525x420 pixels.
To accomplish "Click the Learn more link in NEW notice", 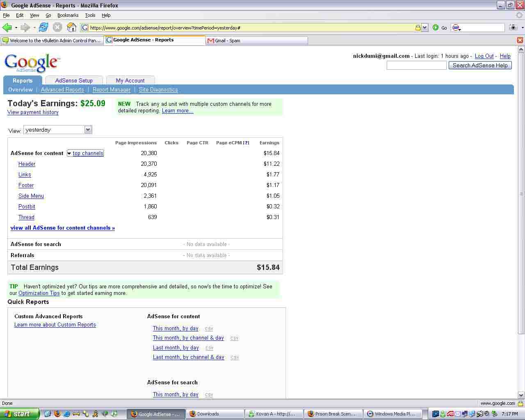I will 178,110.
